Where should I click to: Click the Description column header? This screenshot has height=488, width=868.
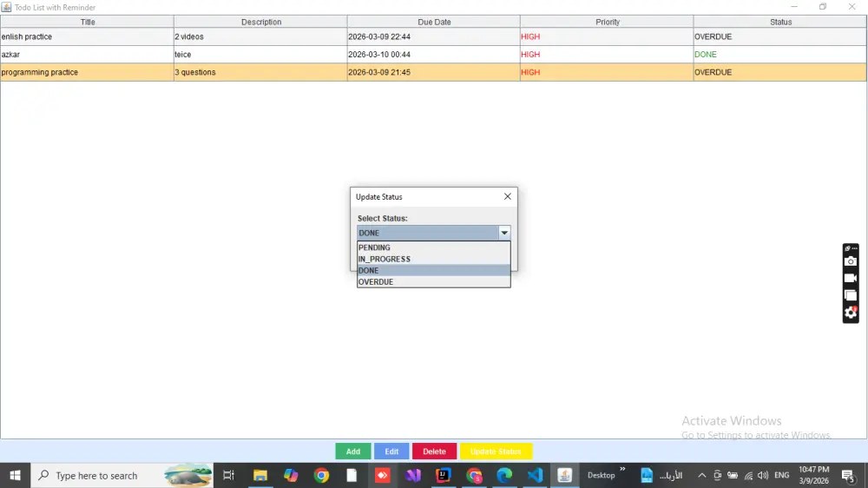pos(260,23)
